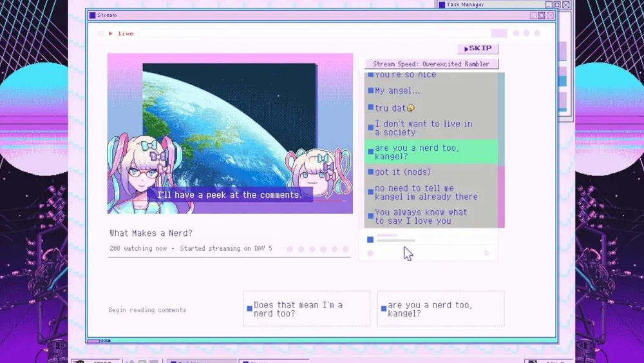Select comment 'are you a nerd too, kangel?'
The image size is (644, 363).
coord(430,152)
